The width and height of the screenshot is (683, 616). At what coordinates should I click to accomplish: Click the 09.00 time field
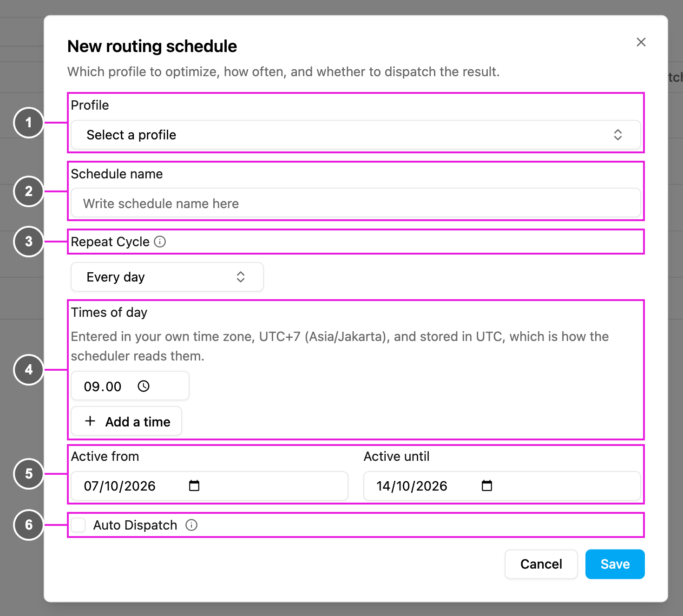[130, 386]
